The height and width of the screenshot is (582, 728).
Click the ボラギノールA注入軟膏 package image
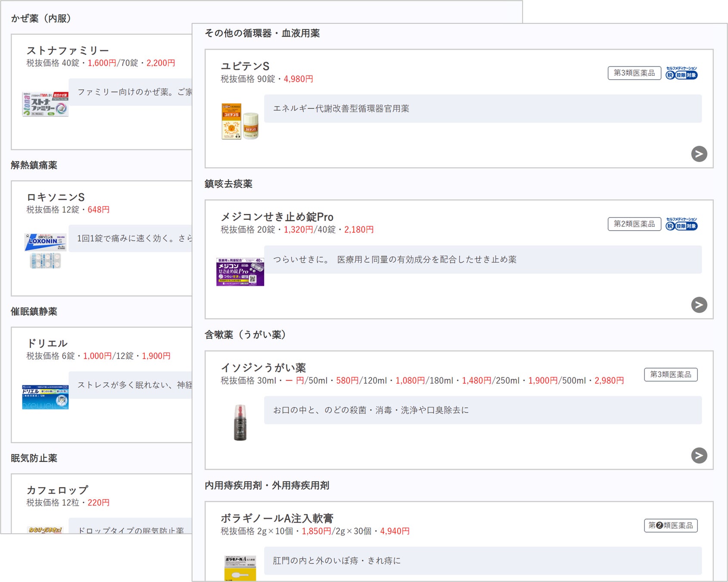[x=240, y=568]
